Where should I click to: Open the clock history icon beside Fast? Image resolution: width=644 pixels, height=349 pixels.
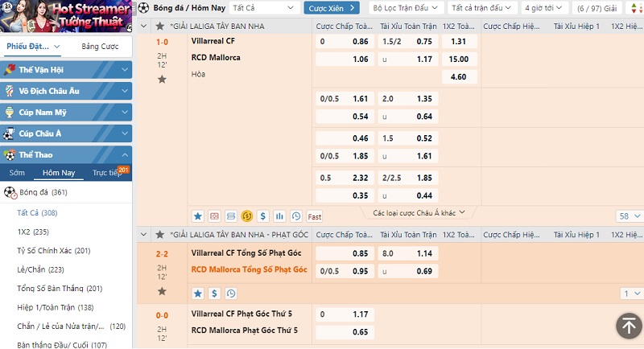click(x=296, y=216)
